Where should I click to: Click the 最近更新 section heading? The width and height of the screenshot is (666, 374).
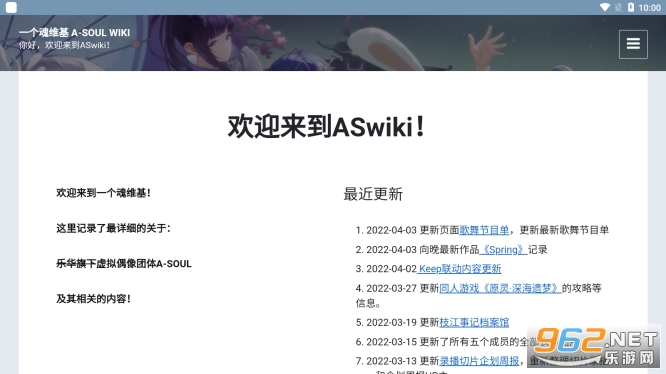pyautogui.click(x=373, y=194)
